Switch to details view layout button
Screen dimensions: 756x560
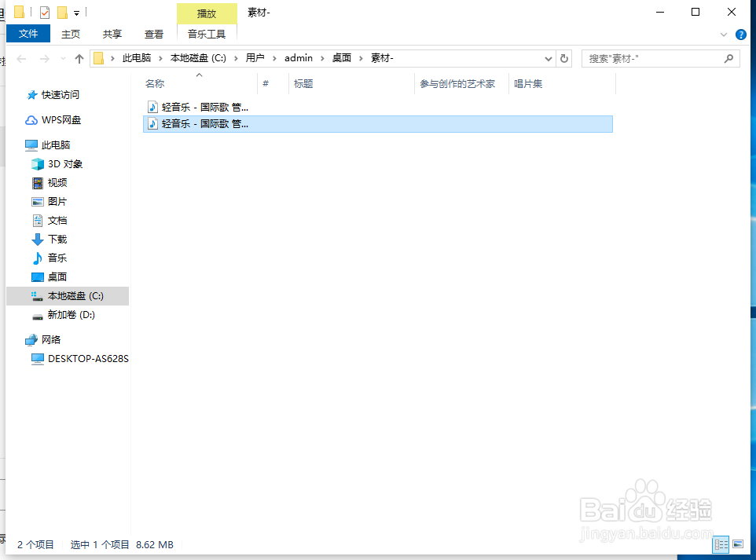point(721,544)
